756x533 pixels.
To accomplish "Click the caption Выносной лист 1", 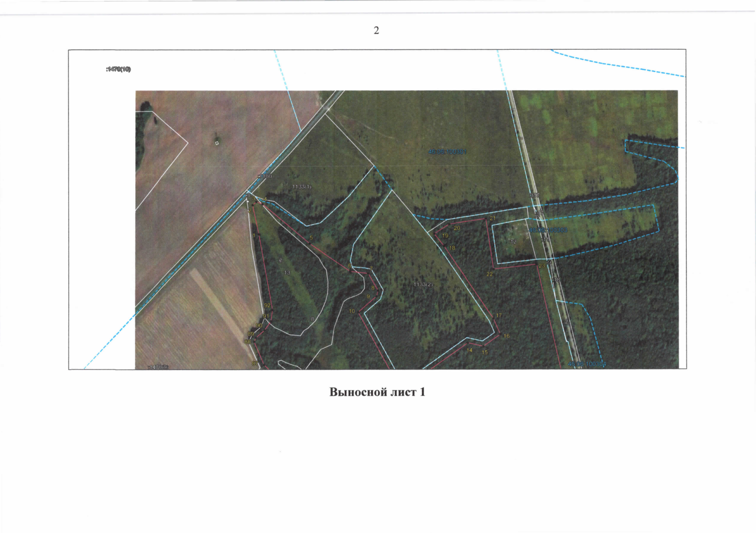I will (377, 392).
